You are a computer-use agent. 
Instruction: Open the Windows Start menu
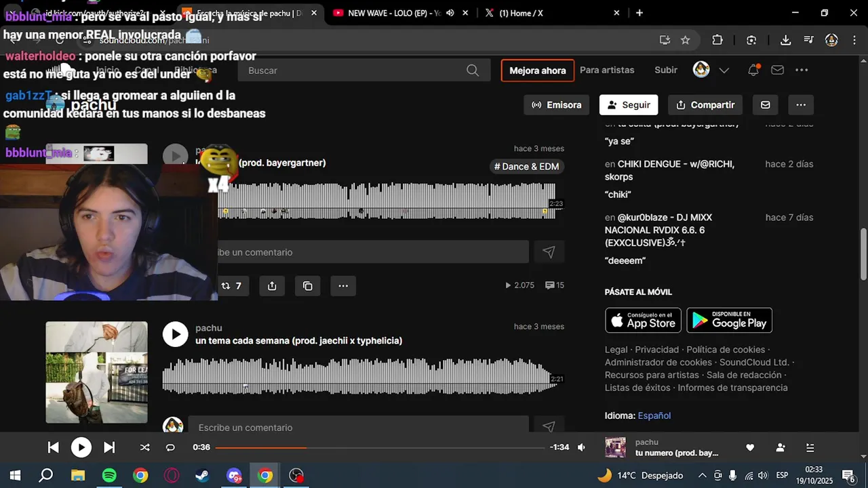click(x=14, y=475)
